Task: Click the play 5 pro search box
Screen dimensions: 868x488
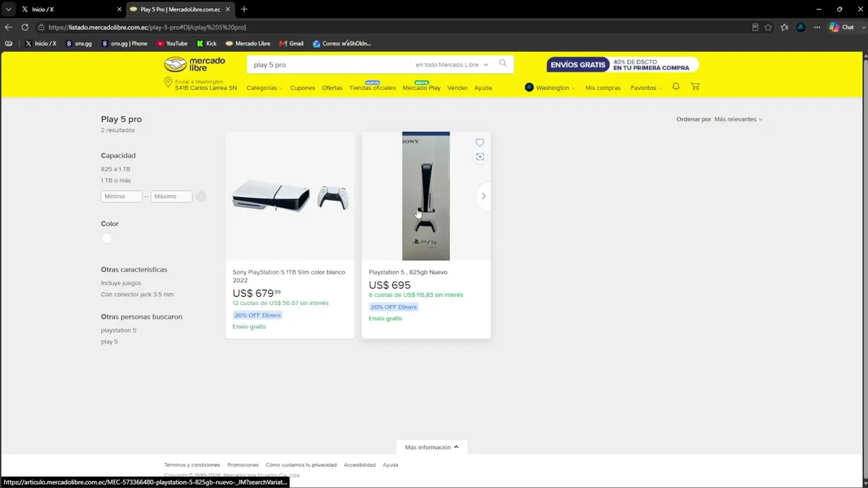Action: [x=330, y=65]
